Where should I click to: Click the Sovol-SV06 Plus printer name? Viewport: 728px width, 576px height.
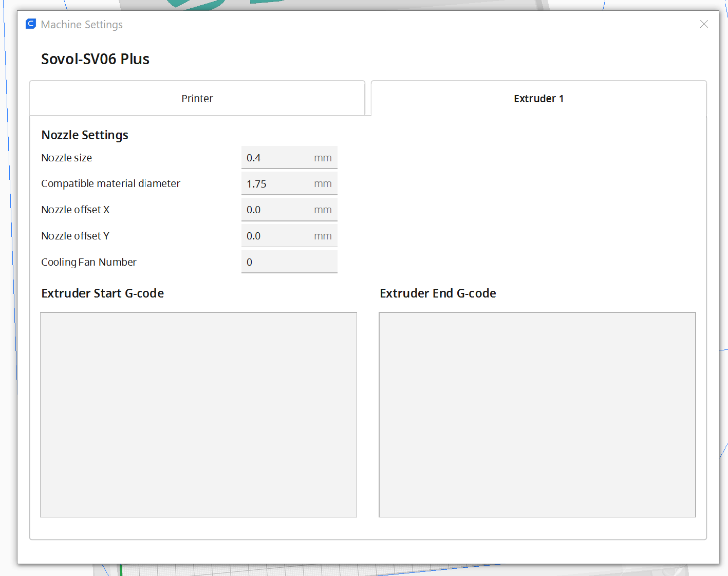(95, 59)
